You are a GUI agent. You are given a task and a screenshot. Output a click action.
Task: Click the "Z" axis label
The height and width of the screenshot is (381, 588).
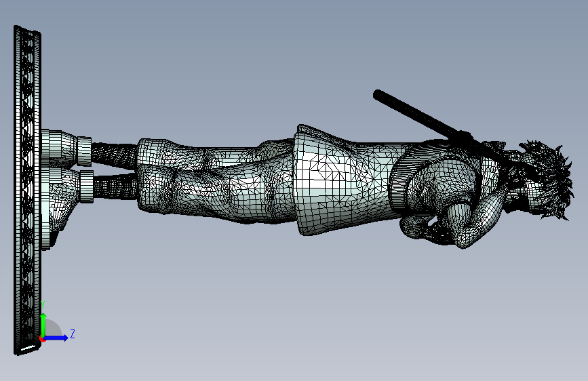tap(73, 334)
